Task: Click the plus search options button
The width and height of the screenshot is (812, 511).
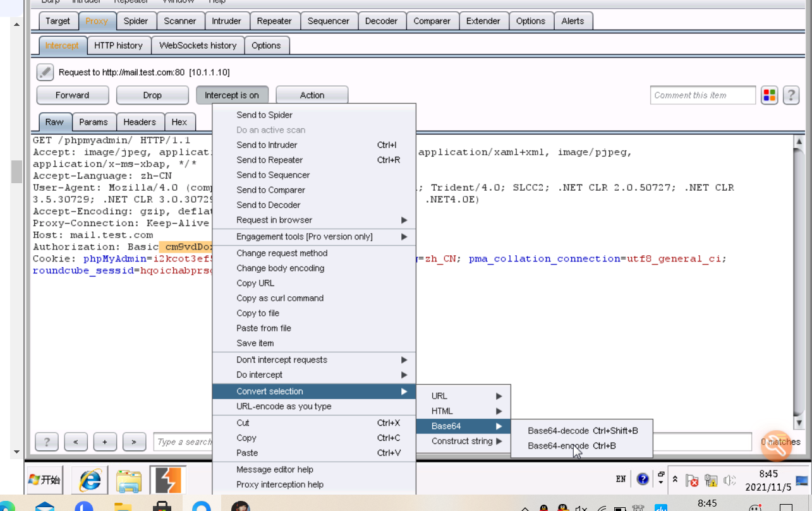Action: pyautogui.click(x=105, y=442)
